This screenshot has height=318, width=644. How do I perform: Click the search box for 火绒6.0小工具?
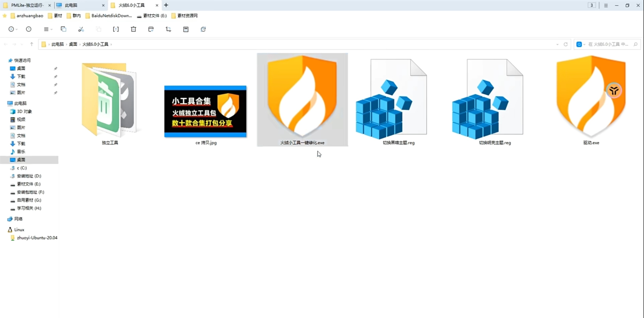tap(608, 44)
